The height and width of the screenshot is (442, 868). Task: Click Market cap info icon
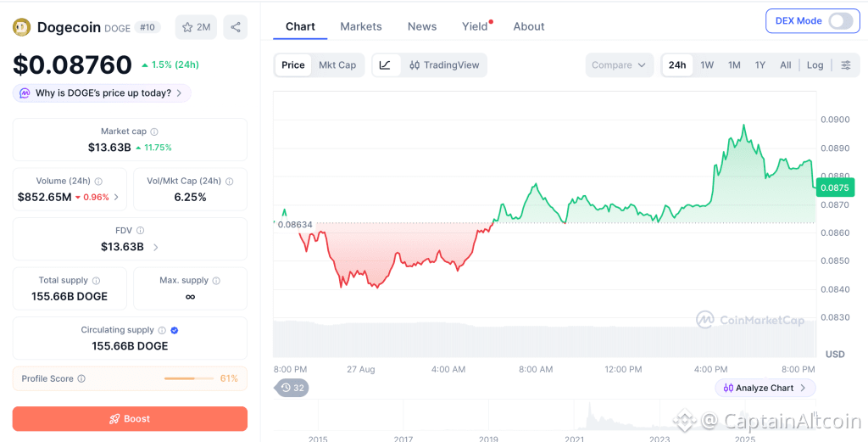pos(154,131)
